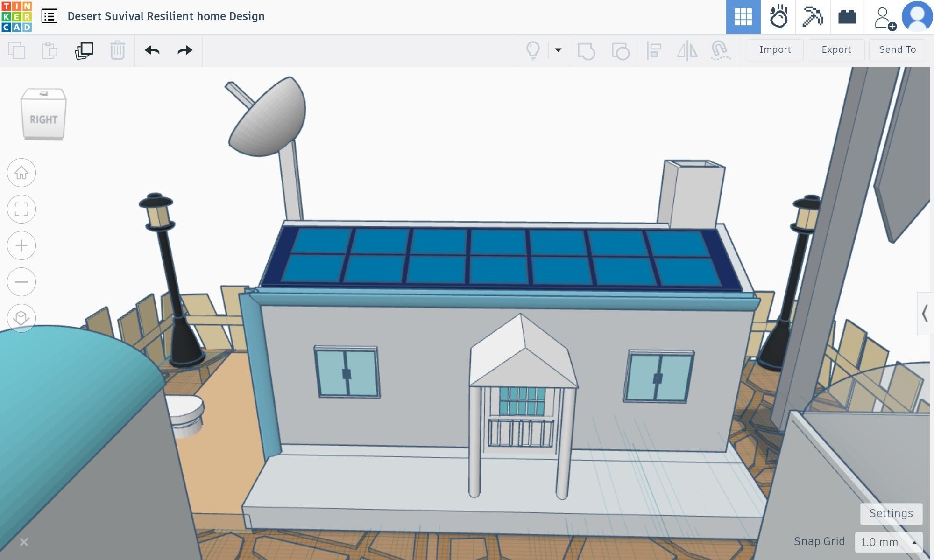This screenshot has height=560, width=934.
Task: Fit all objects in view
Action: [21, 209]
